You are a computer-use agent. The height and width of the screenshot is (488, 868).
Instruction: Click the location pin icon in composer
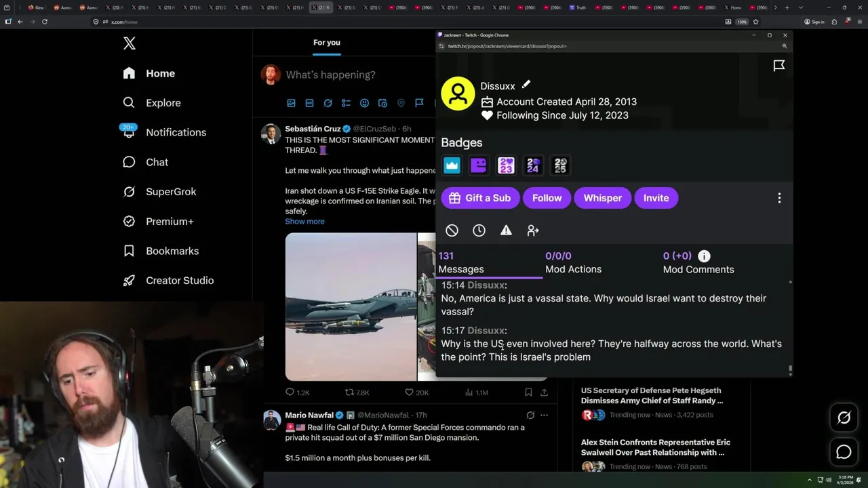point(401,103)
